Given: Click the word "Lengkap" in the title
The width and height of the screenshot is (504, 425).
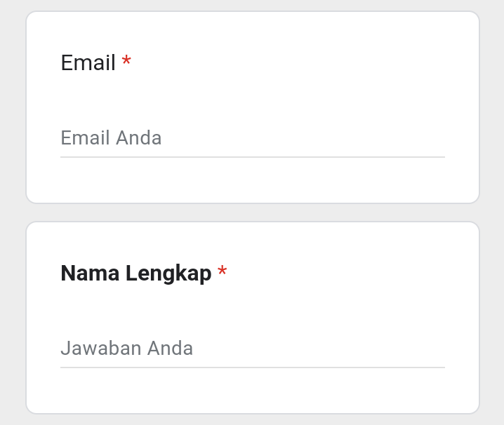Looking at the screenshot, I should pyautogui.click(x=168, y=274).
